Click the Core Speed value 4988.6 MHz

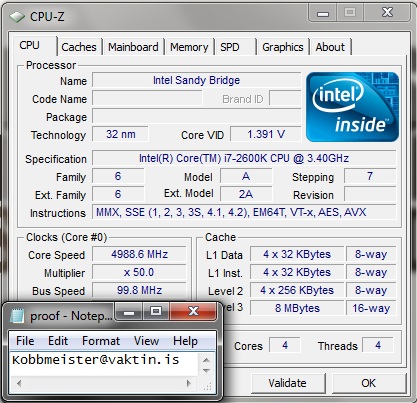(x=139, y=254)
